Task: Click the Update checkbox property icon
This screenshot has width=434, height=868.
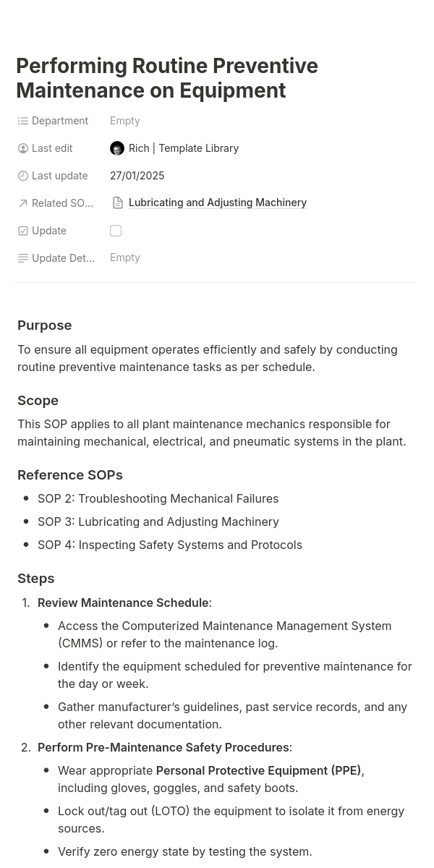Action: tap(23, 231)
